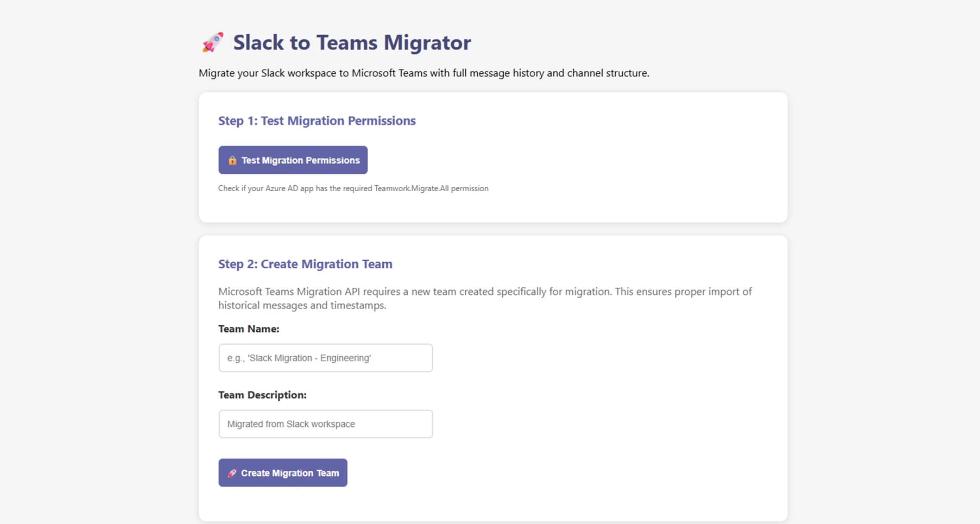Select the placeholder text 'Slack Migration - Engineering'
Viewport: 980px width, 524px height.
(299, 358)
